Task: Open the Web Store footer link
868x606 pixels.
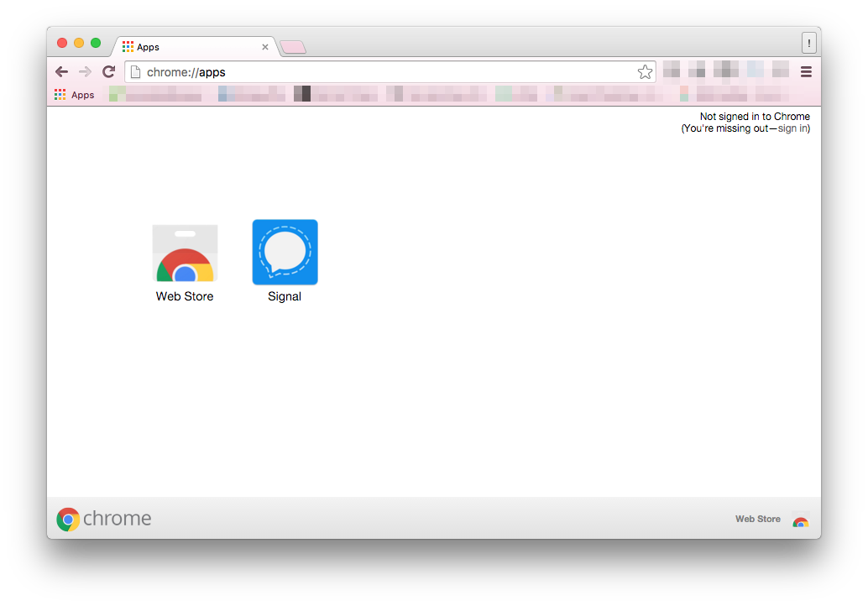Action: (757, 519)
